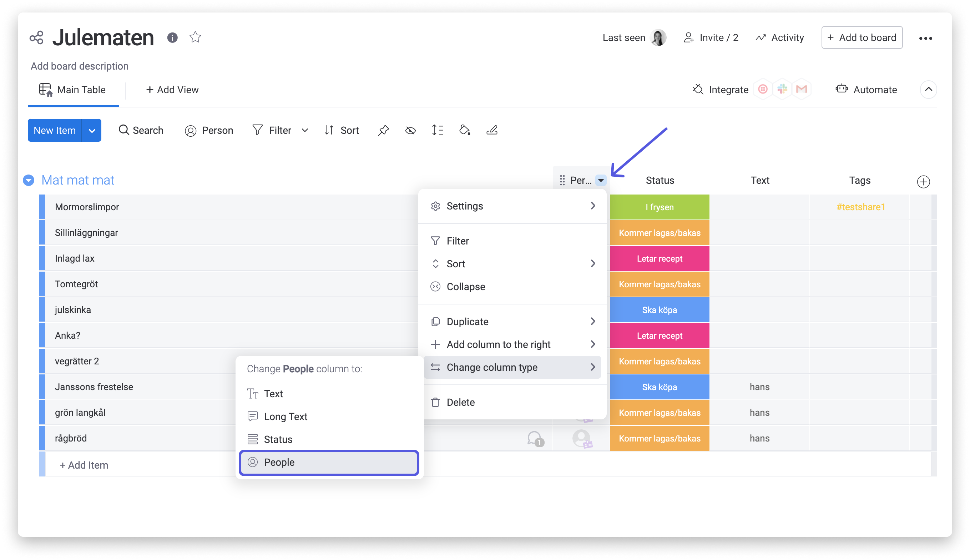The image size is (970, 560).
Task: Select Delete in column menu
Action: click(512, 402)
